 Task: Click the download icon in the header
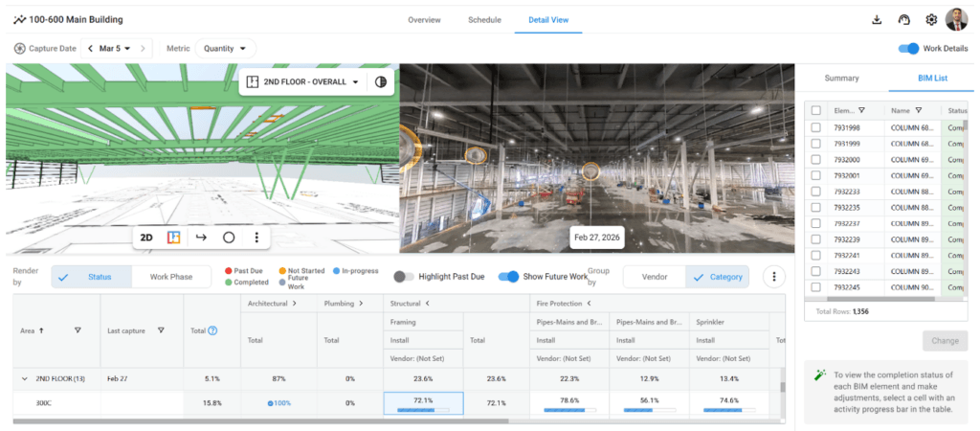pos(877,19)
